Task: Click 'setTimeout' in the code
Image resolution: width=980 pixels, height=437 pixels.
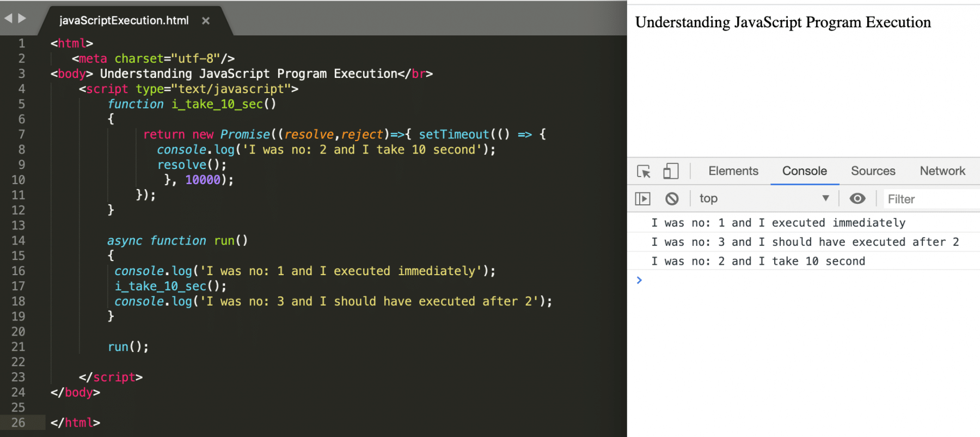Action: tap(454, 135)
